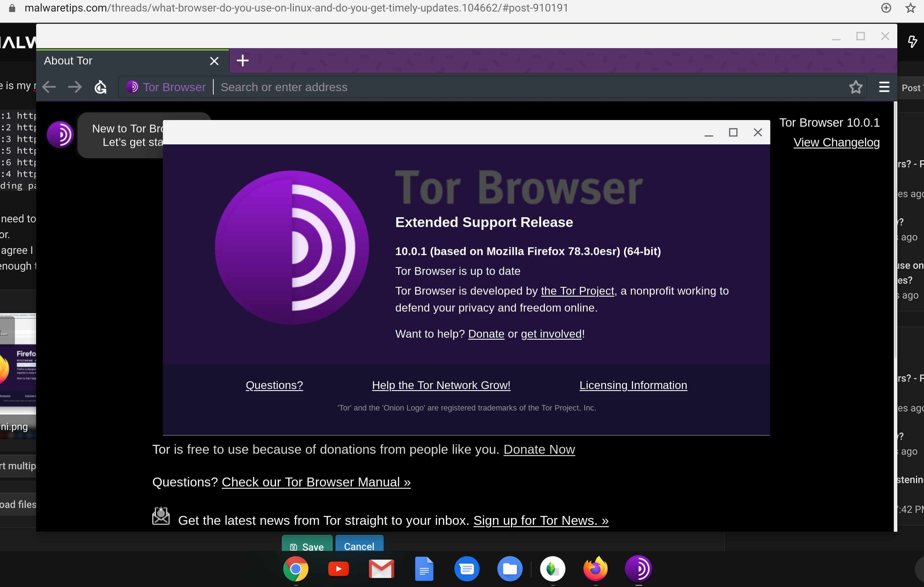
Task: Click the Tor Browser onion identity icon
Action: (x=132, y=87)
